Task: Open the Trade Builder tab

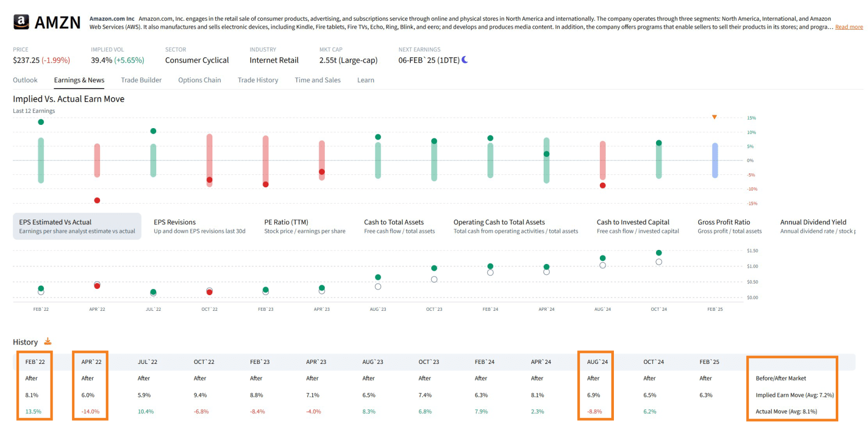Action: (x=141, y=80)
